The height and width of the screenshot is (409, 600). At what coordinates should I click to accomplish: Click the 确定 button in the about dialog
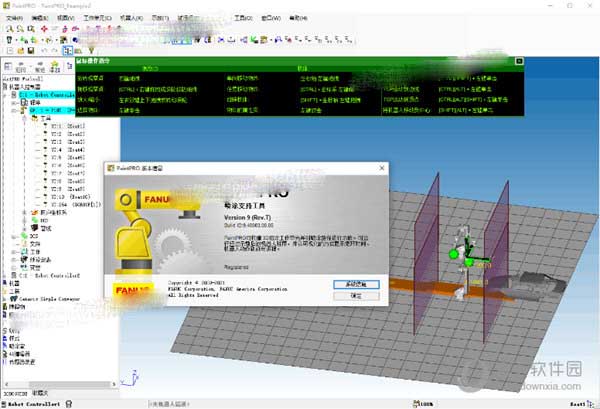tap(356, 296)
